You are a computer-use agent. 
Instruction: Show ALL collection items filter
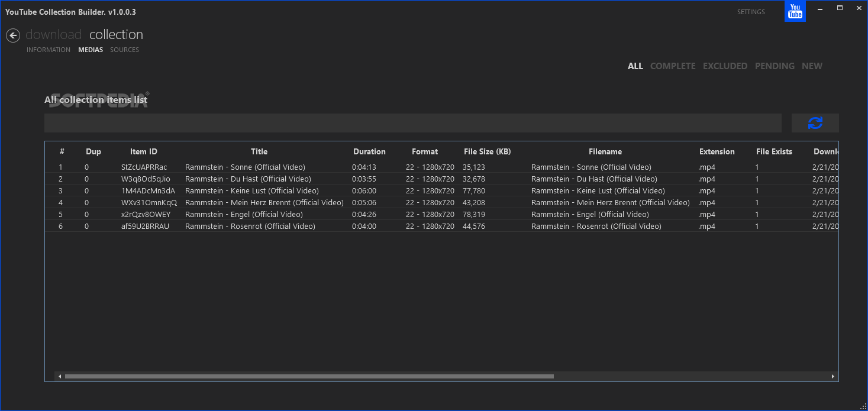coord(635,66)
